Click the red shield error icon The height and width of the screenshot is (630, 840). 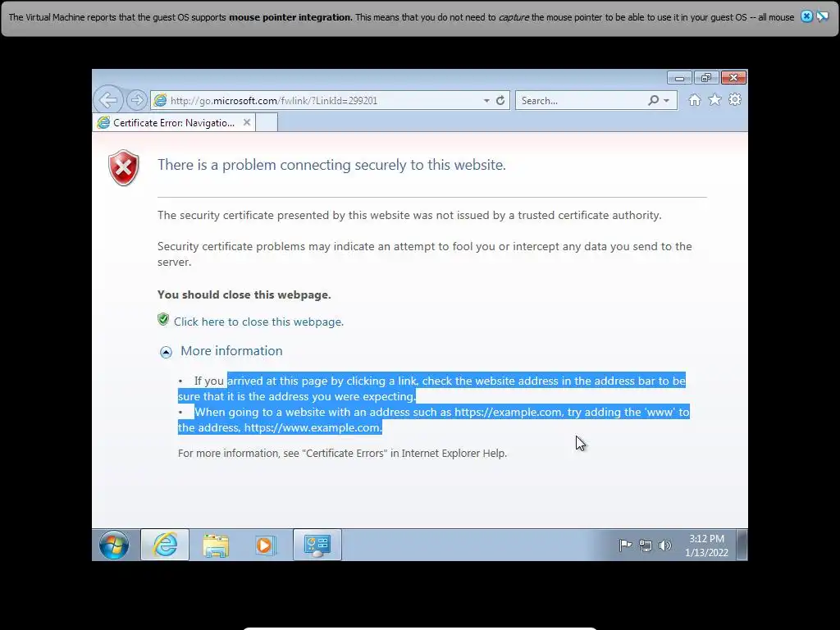(124, 167)
